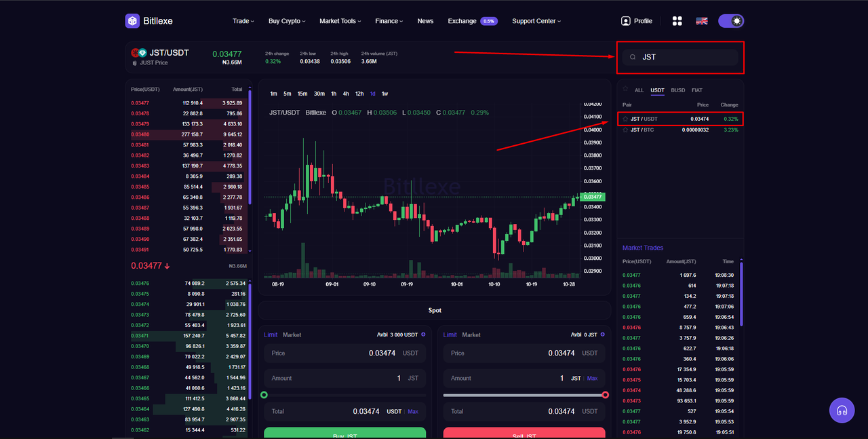Screen dimensions: 868x439
Task: Select Limit order type in buy panel
Action: 271,335
